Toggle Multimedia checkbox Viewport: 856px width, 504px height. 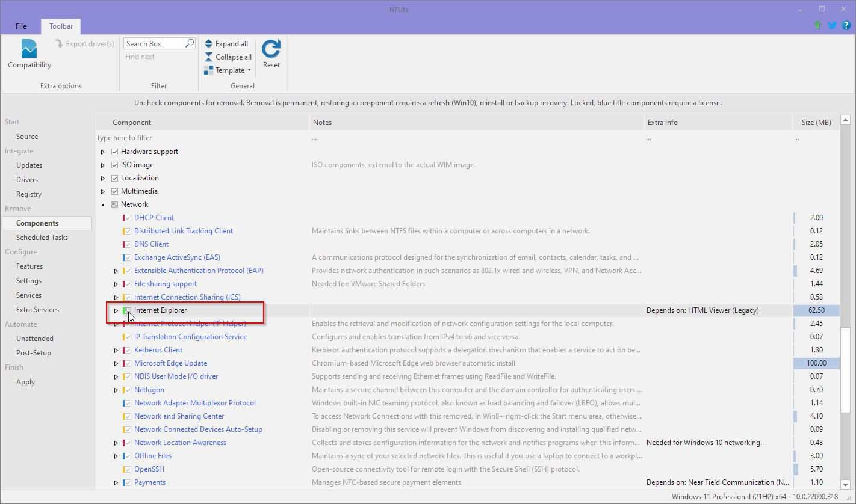(114, 191)
